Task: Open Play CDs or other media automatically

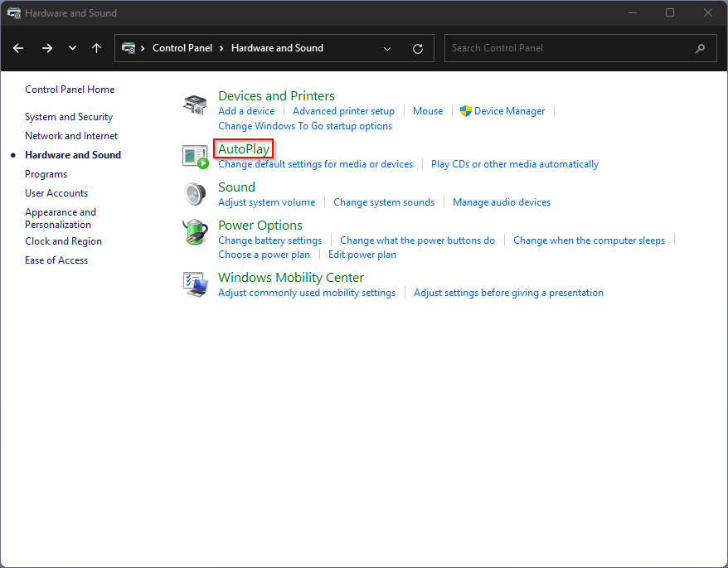Action: pyautogui.click(x=514, y=164)
